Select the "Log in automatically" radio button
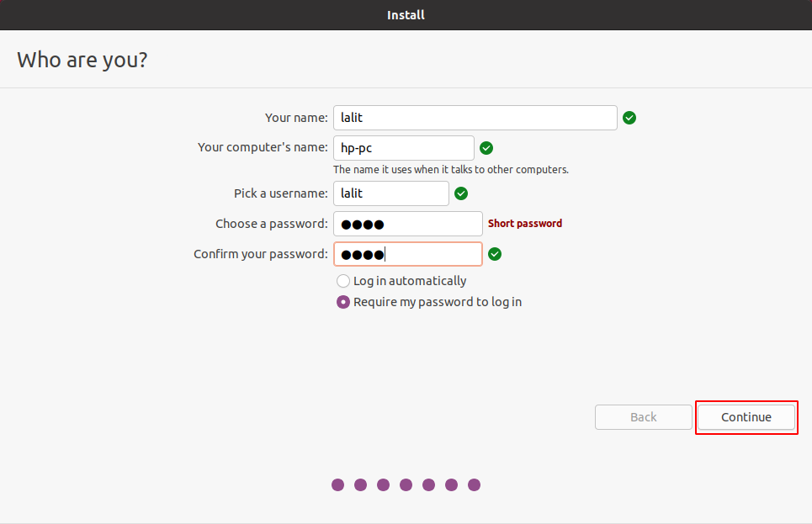 pos(343,281)
